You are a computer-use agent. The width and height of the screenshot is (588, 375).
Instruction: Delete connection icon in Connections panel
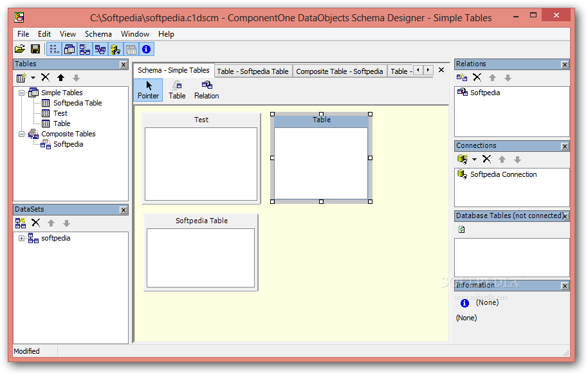point(487,160)
